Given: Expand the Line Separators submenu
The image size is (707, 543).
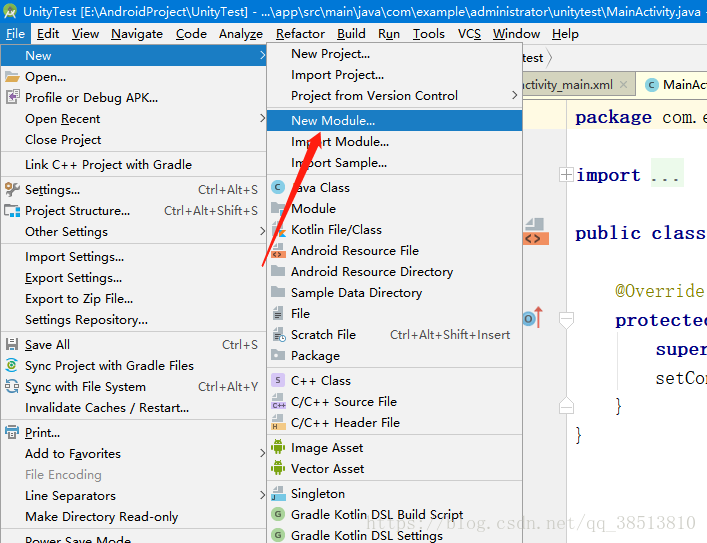Looking at the screenshot, I should click(x=262, y=495).
